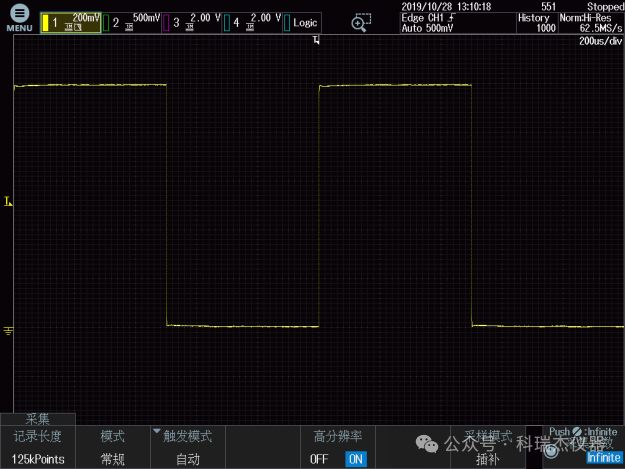Click the trigger level marker on left edge
Viewport: 625px width, 469px height.
8,201
